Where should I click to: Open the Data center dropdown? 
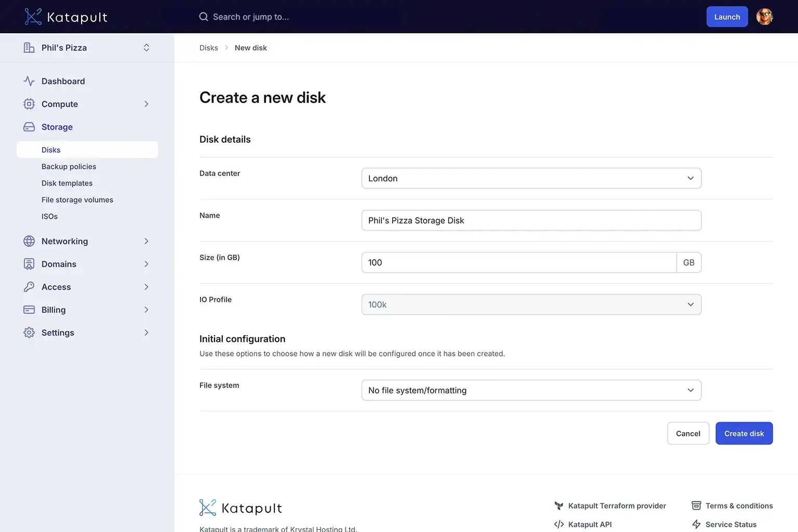click(531, 178)
